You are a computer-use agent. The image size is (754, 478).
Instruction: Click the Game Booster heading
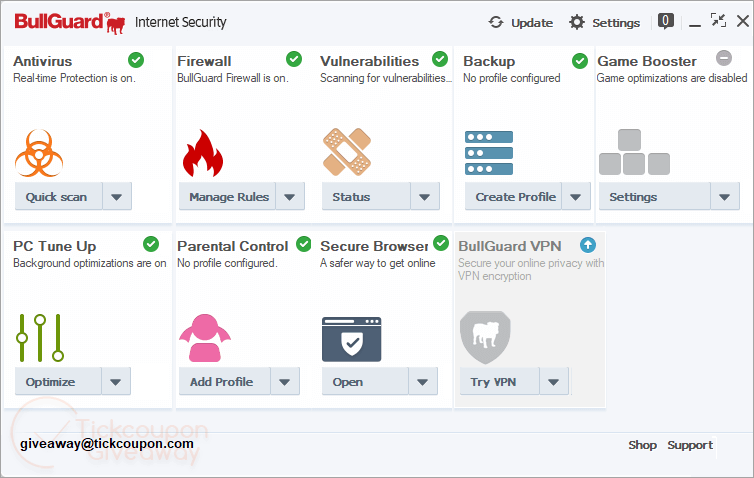click(x=647, y=61)
